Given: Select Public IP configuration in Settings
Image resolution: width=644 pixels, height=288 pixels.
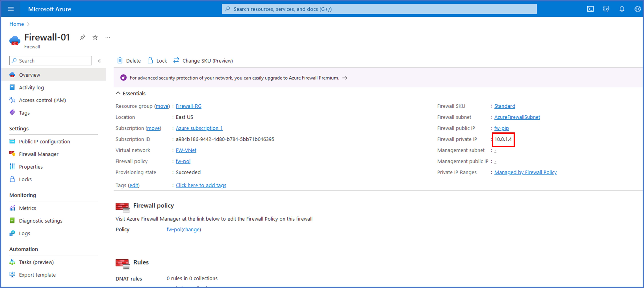Looking at the screenshot, I should [x=44, y=141].
